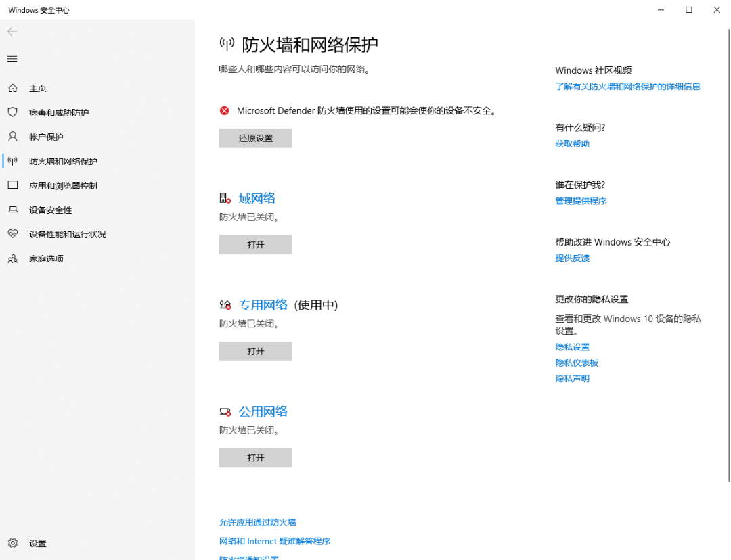Maximize the Windows 安全中心 window
This screenshot has width=731, height=560.
point(688,9)
